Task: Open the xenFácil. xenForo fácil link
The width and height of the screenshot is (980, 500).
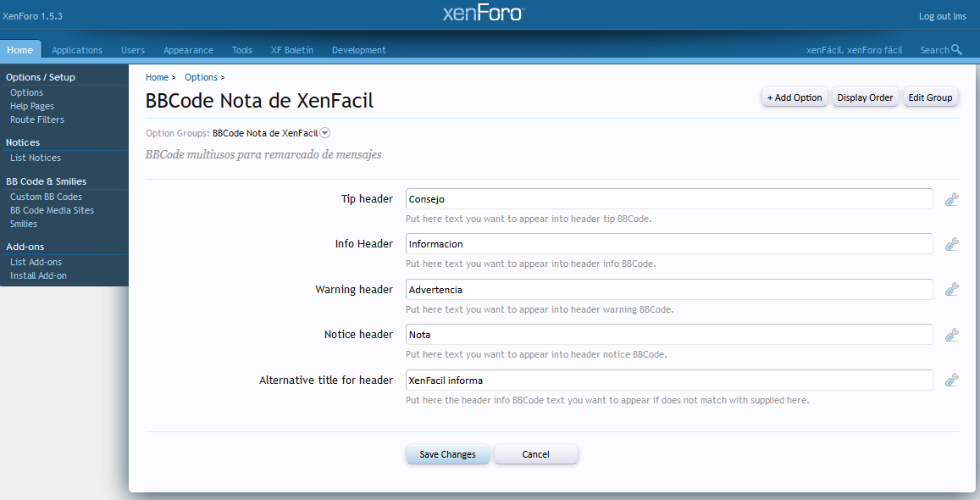Action: coord(854,50)
